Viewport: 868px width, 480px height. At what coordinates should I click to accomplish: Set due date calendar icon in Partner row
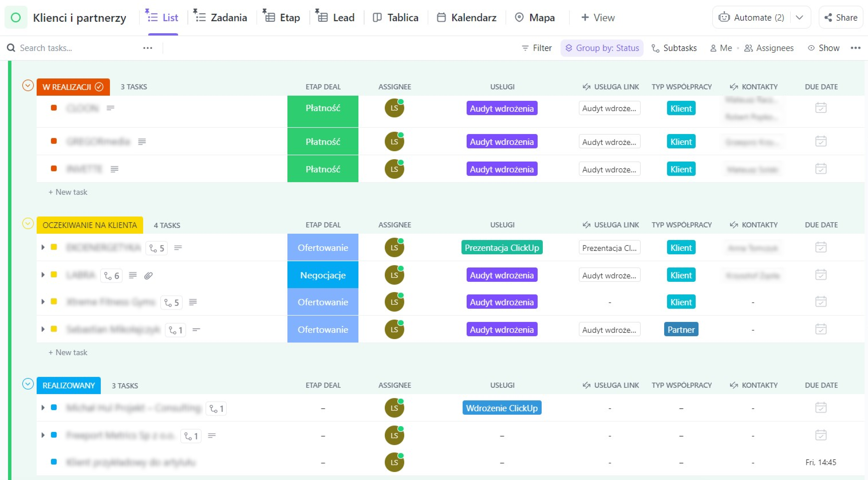[x=821, y=329]
